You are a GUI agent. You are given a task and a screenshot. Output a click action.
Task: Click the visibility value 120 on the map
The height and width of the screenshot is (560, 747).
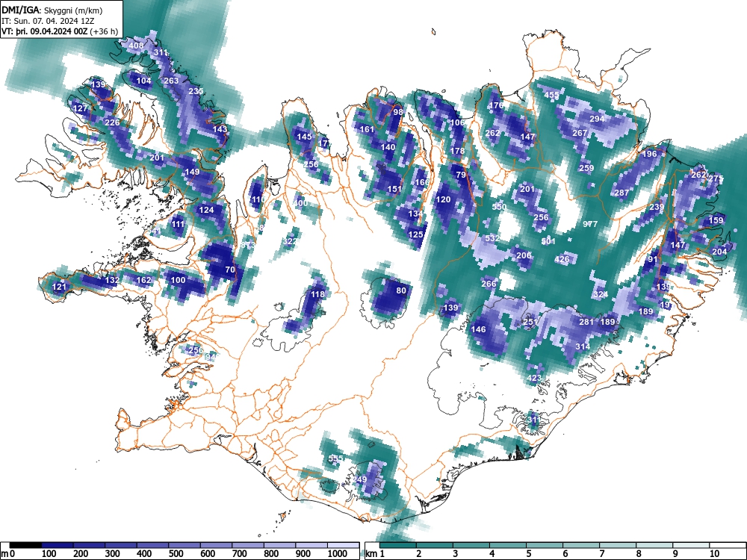click(443, 199)
